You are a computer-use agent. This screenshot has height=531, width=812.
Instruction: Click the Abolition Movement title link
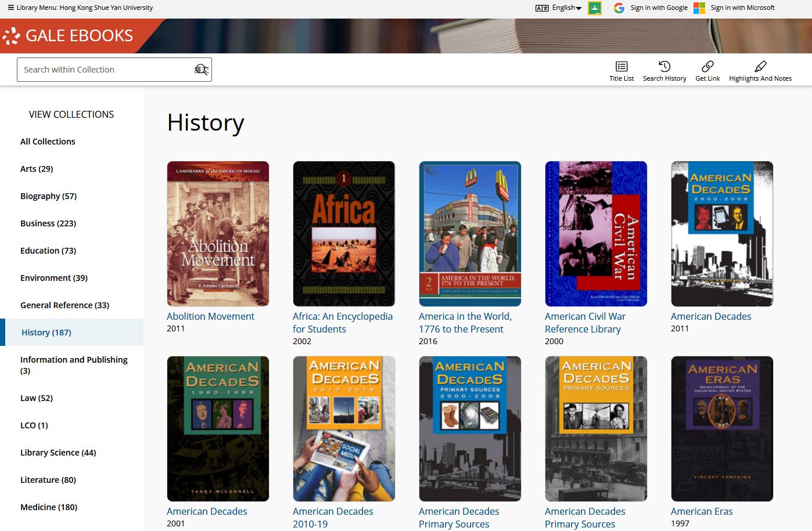[210, 316]
